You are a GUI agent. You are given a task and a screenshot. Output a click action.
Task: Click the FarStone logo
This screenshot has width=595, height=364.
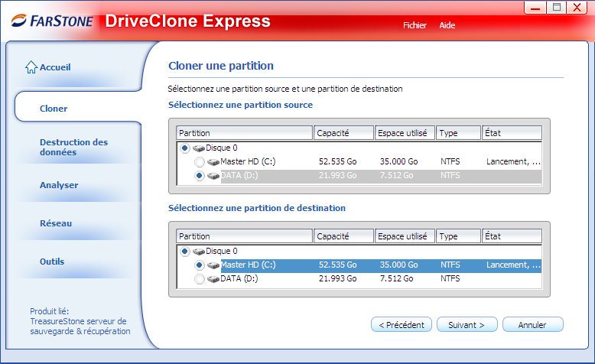pyautogui.click(x=52, y=21)
